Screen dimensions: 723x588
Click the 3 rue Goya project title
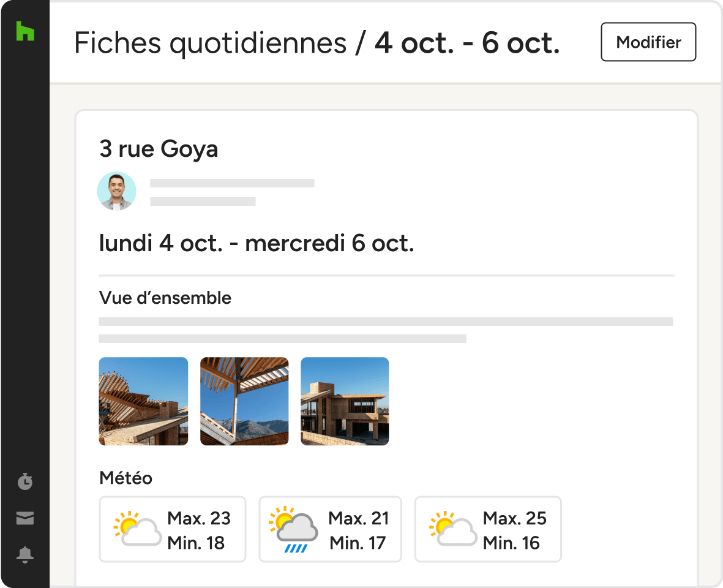click(x=159, y=149)
